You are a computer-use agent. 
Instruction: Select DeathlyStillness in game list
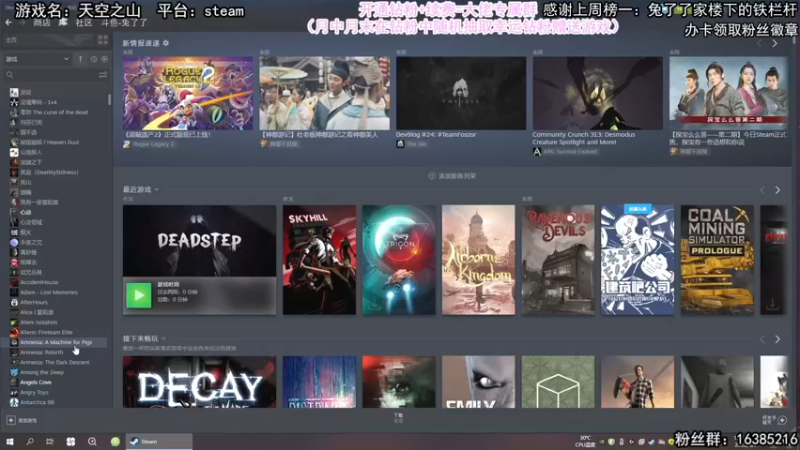click(49, 172)
